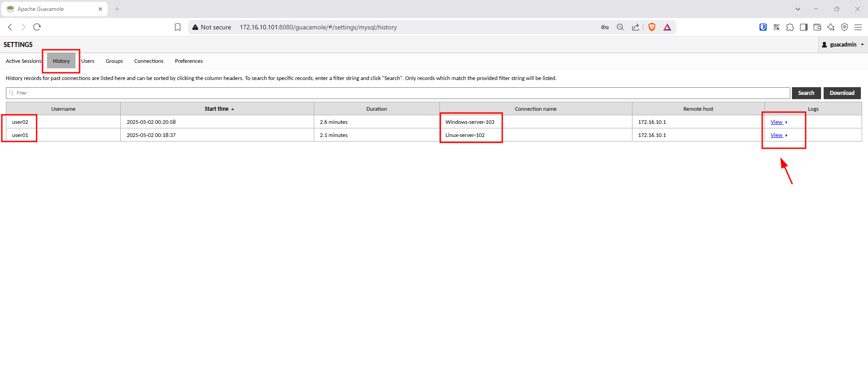Open the Users tab

[88, 61]
